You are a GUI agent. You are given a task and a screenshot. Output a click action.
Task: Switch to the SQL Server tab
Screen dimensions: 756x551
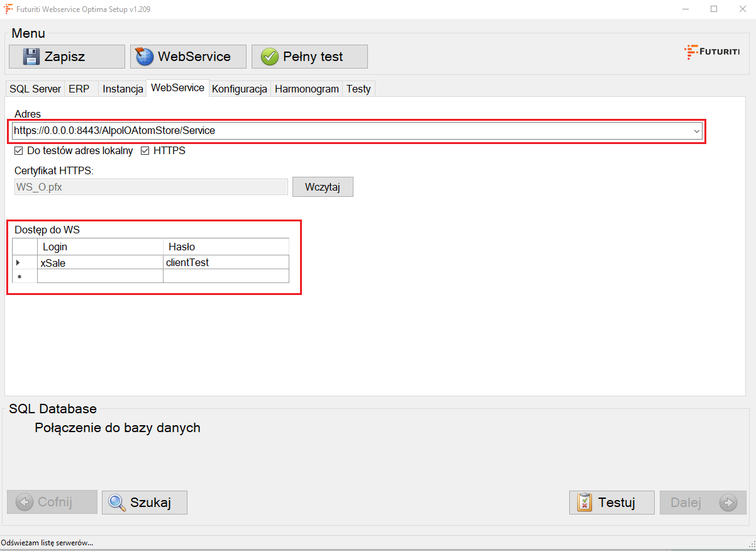coord(35,89)
